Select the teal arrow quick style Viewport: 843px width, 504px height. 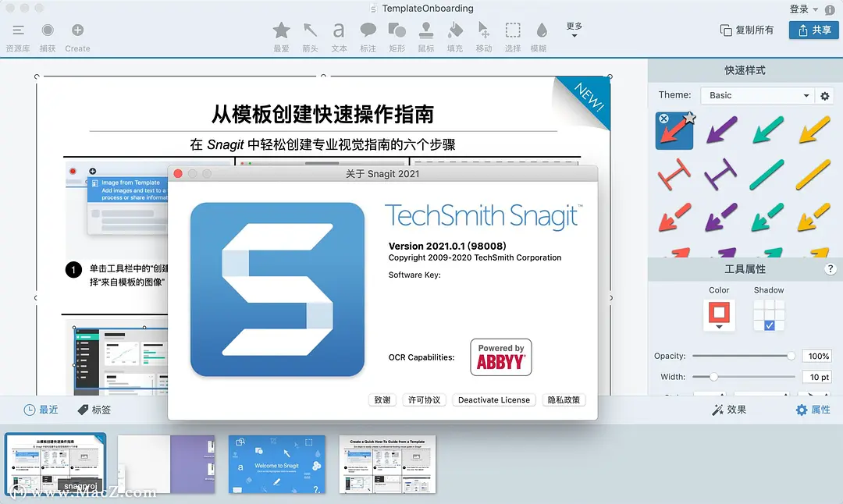768,130
